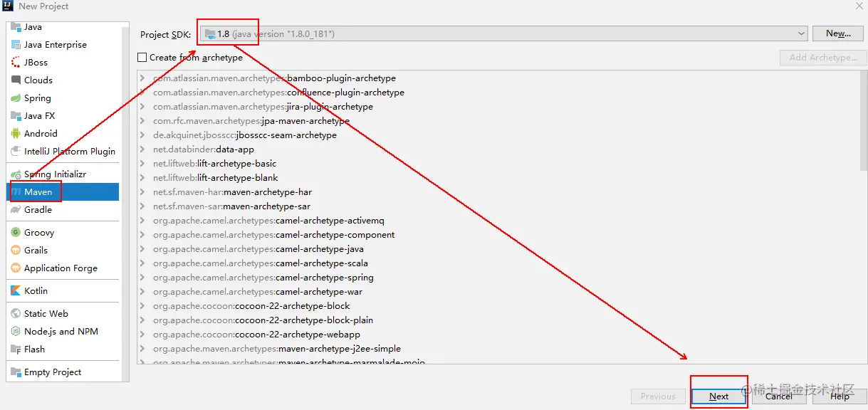
Task: Select camel-archetype-spring row
Action: (x=498, y=278)
